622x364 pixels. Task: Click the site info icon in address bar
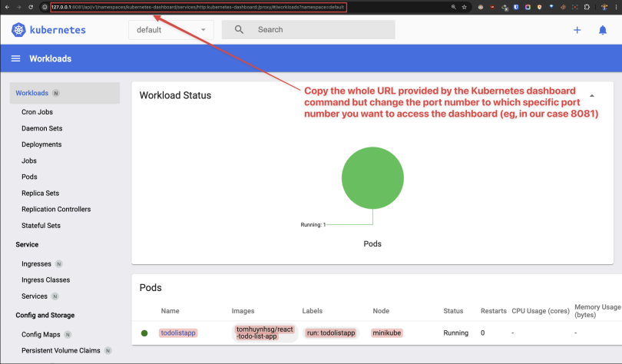(45, 7)
